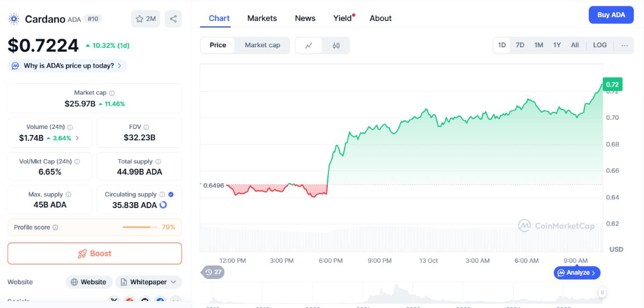The width and height of the screenshot is (644, 308).
Task: Switch to the Yield tab
Action: [x=343, y=18]
